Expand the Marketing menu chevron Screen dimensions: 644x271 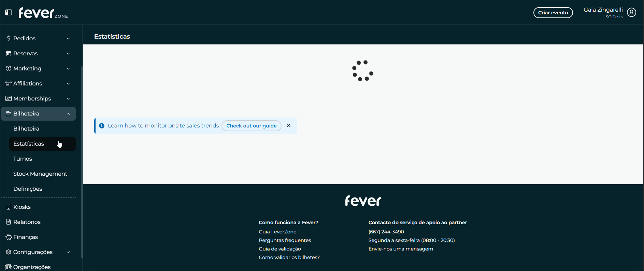(68, 69)
